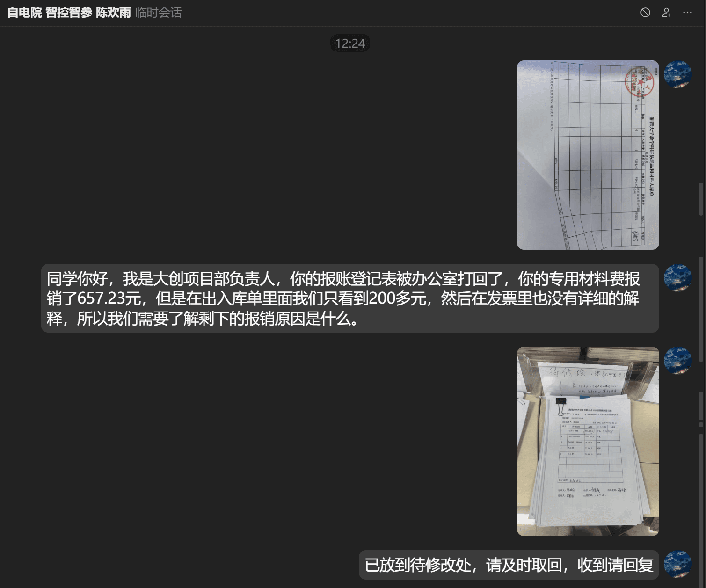Click the avatar beside the 已放到待修改处 message

(678, 565)
